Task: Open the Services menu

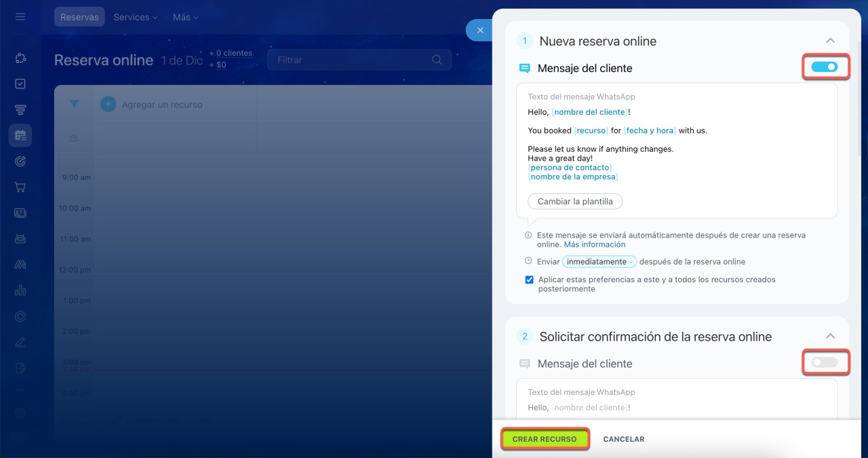Action: 135,17
